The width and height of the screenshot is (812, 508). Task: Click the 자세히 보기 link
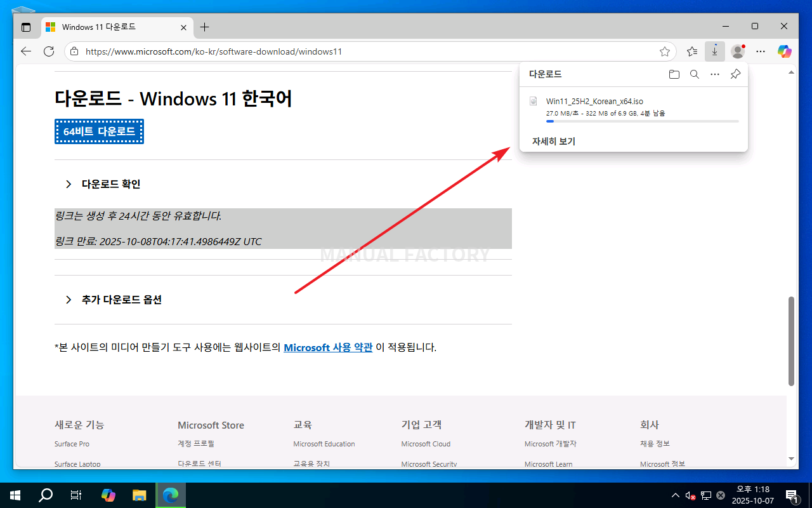point(553,141)
